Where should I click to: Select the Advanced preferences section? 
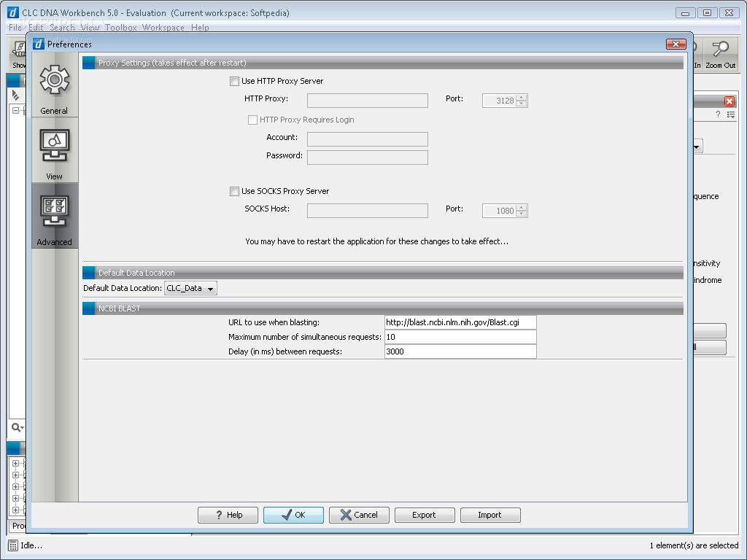[x=54, y=216]
